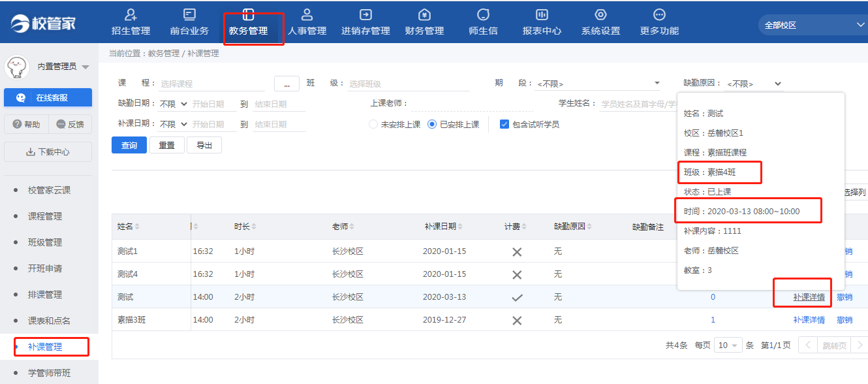Open 人事管理 from the top navigation
Viewport: 868px width, 384px height.
pos(307,22)
